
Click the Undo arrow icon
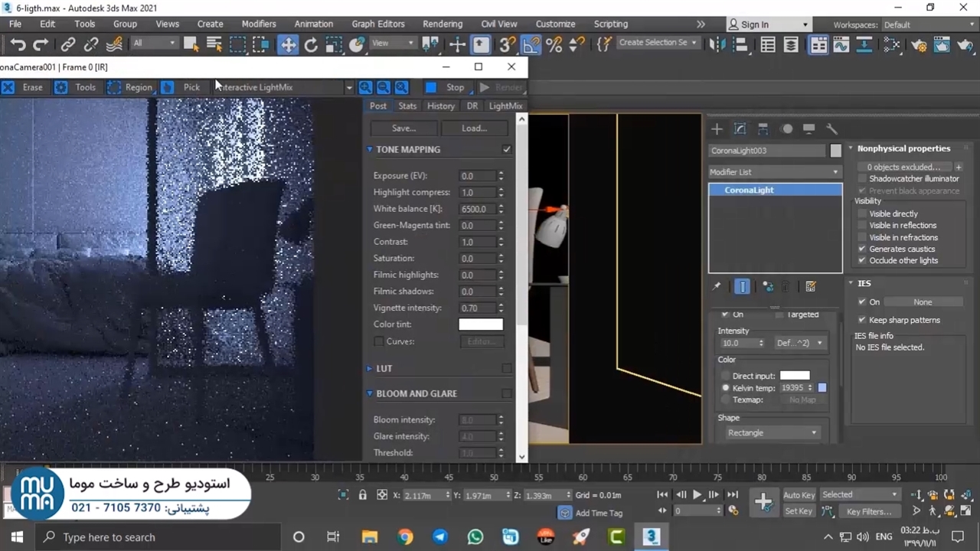[18, 45]
